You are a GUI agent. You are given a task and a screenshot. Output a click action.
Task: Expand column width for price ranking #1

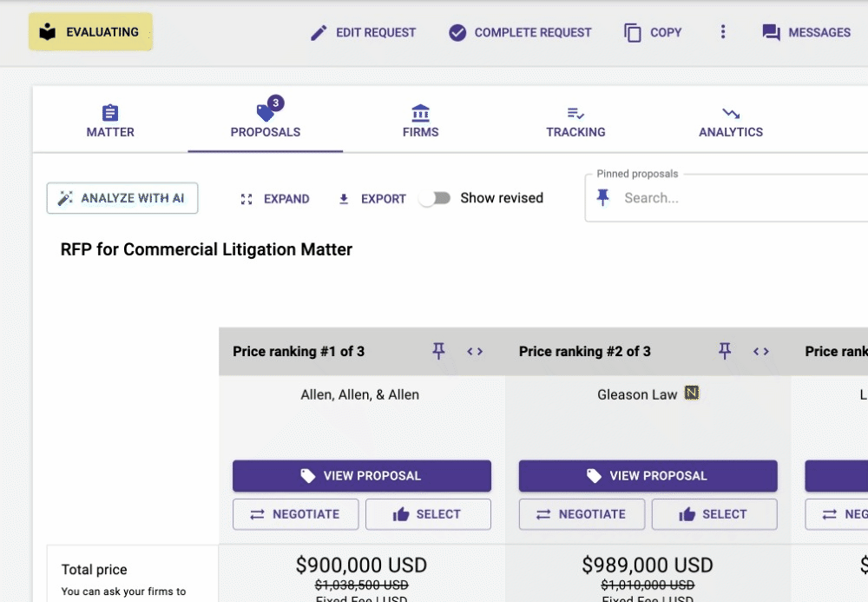475,351
